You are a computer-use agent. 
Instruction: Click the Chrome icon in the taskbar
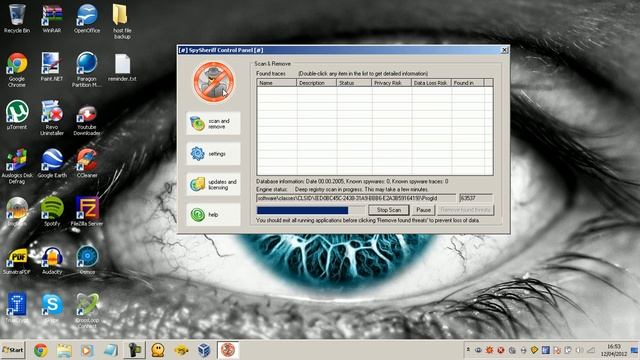[40, 350]
